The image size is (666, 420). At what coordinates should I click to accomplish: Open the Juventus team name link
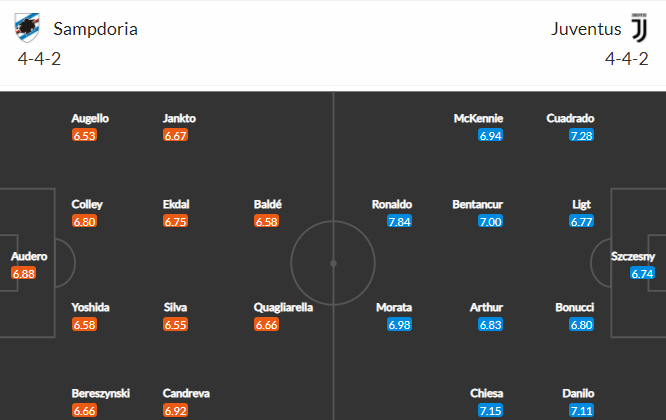[586, 29]
